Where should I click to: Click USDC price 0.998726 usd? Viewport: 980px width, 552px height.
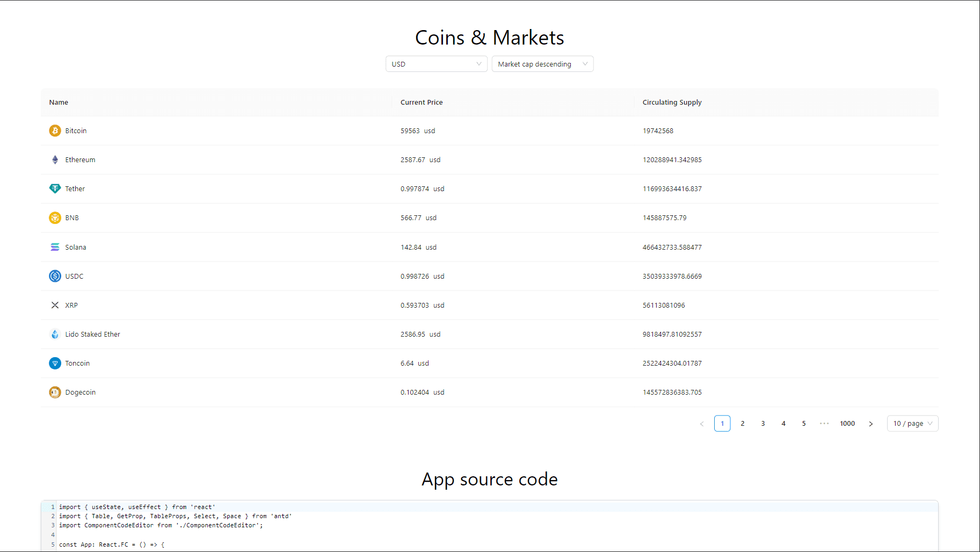coord(423,276)
